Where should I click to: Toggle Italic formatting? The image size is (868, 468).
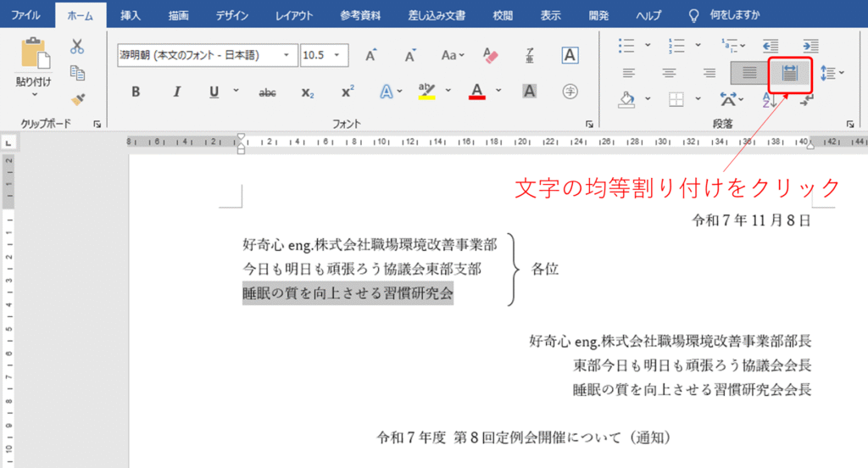(x=176, y=92)
